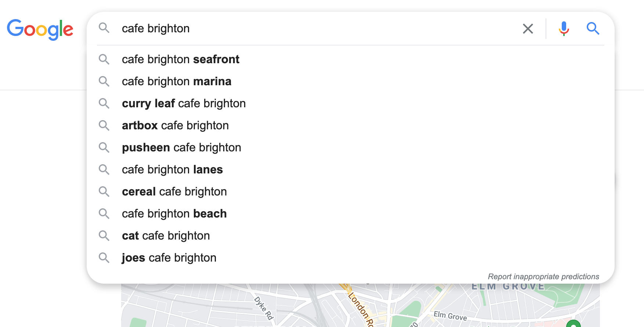This screenshot has height=327, width=644.
Task: Click the green map pin marker
Action: pyautogui.click(x=573, y=324)
